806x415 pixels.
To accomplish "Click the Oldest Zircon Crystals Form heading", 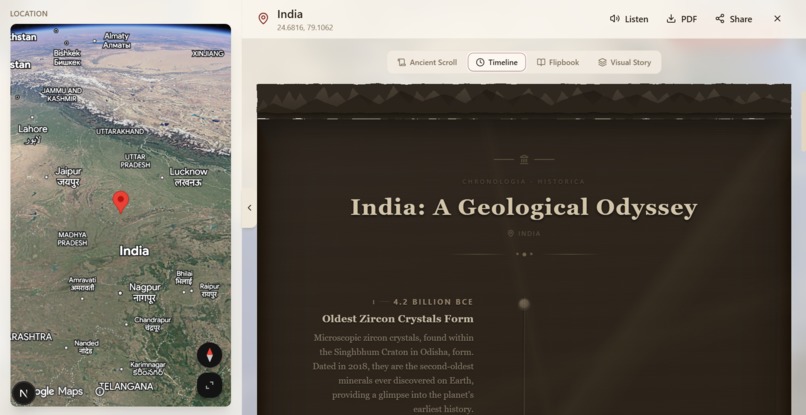I will click(397, 319).
